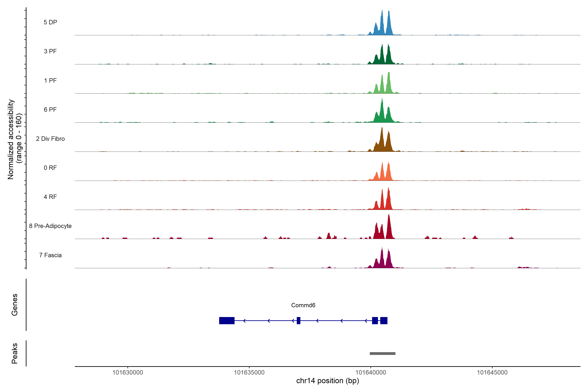Click the 101640000 axis tick label

click(371, 373)
